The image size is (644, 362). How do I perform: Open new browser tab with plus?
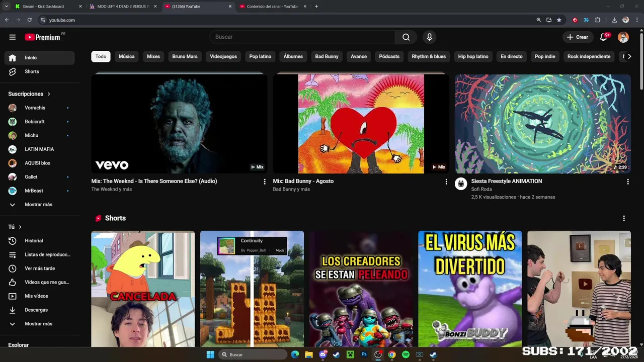coord(316,7)
